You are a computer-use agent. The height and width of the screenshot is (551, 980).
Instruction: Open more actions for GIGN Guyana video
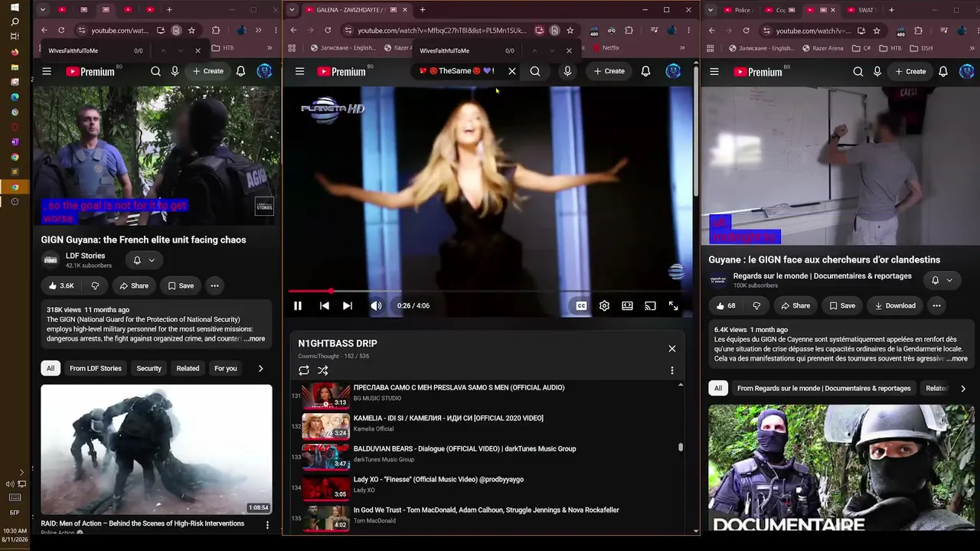[214, 285]
